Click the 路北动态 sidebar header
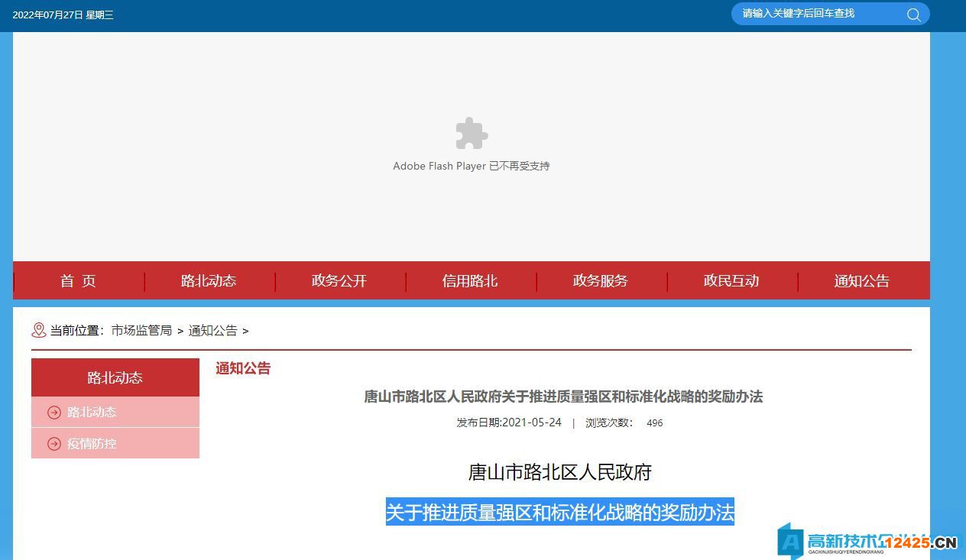966x560 pixels. click(115, 377)
